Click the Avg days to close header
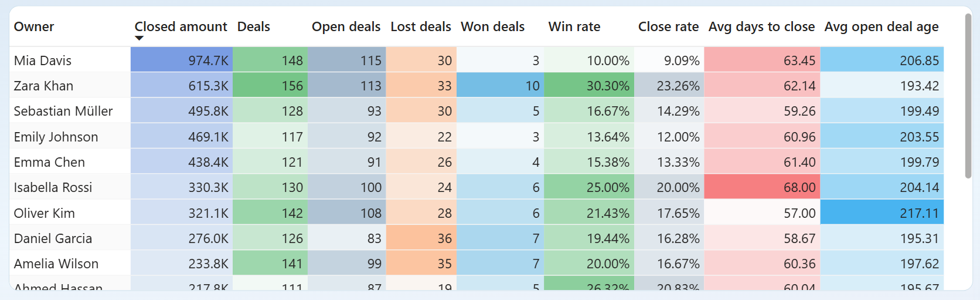The width and height of the screenshot is (980, 300). (x=761, y=26)
